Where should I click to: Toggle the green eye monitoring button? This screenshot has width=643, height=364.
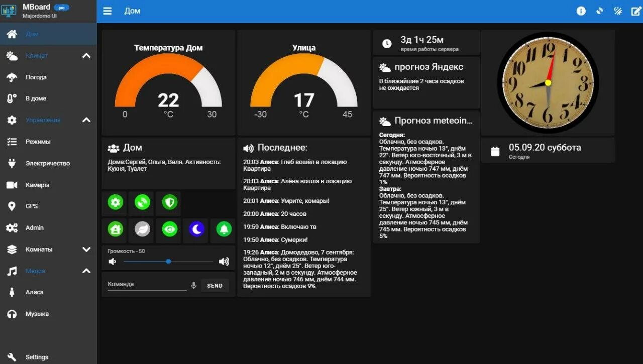click(170, 229)
